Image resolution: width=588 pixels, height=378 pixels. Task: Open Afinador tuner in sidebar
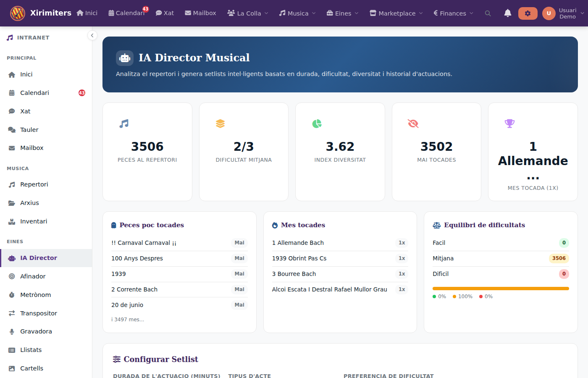(x=33, y=276)
